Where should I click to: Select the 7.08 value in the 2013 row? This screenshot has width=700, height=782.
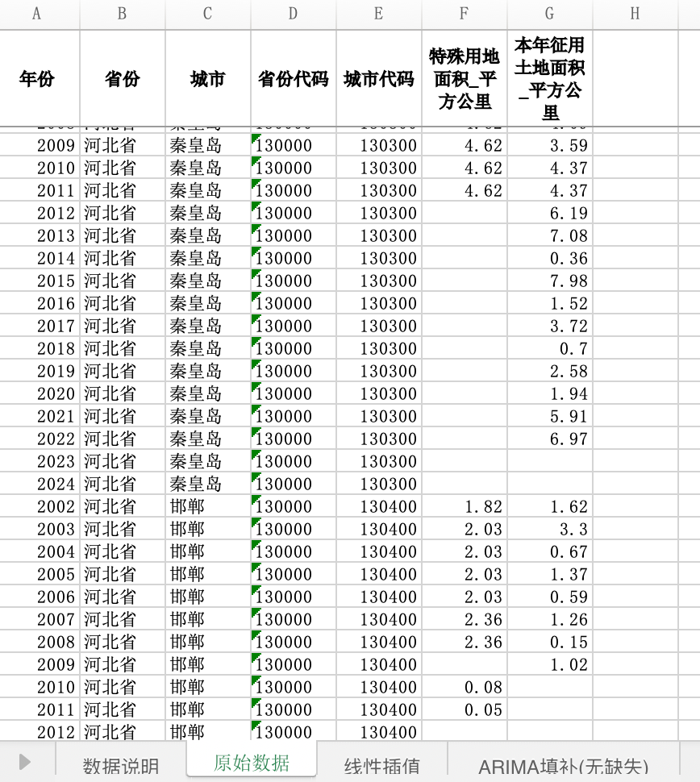pyautogui.click(x=550, y=235)
